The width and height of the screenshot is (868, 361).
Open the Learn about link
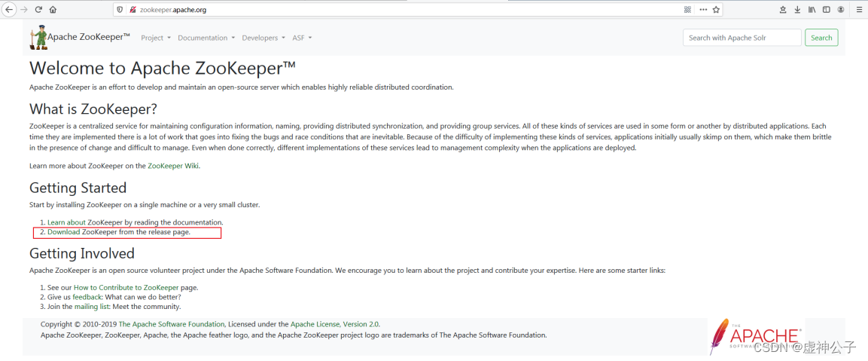tap(66, 222)
